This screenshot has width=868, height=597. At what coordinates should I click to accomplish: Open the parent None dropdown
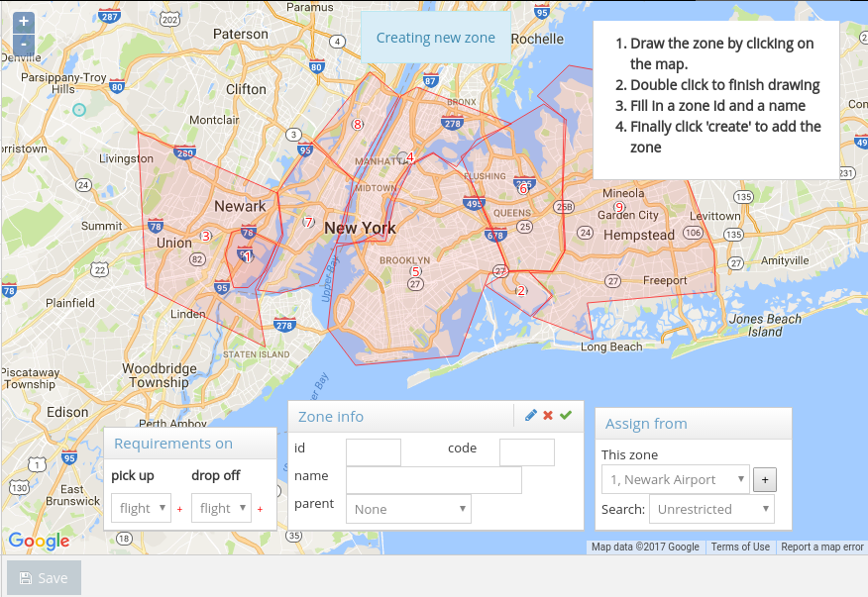(x=408, y=509)
